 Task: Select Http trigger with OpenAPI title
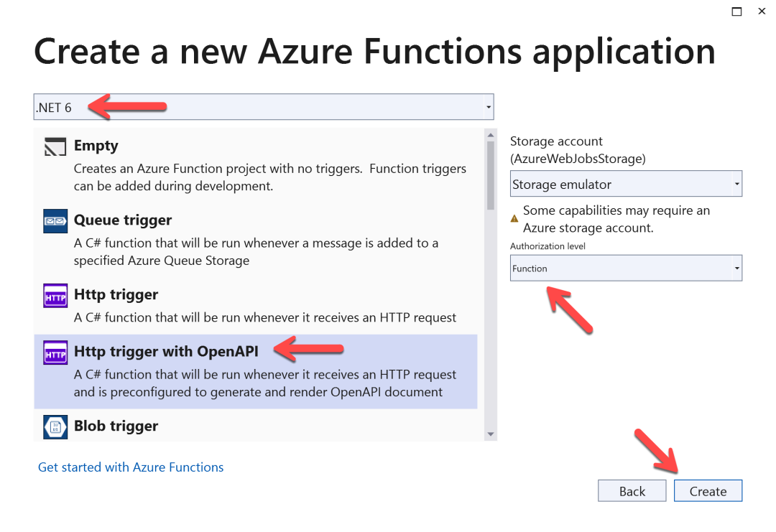tap(166, 351)
